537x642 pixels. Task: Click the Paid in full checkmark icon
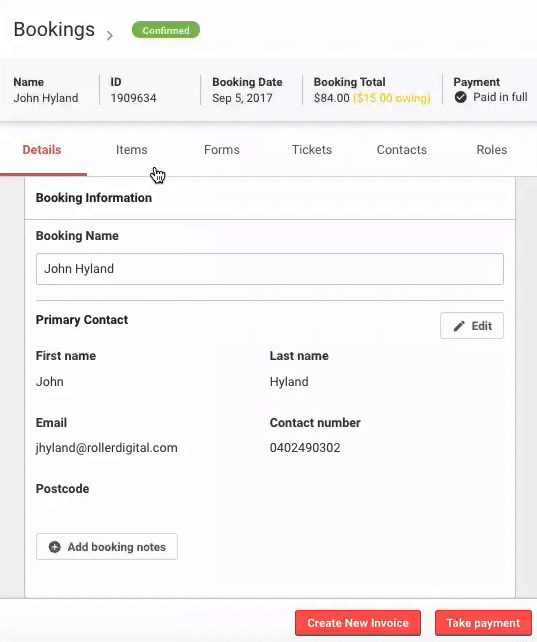tap(460, 97)
